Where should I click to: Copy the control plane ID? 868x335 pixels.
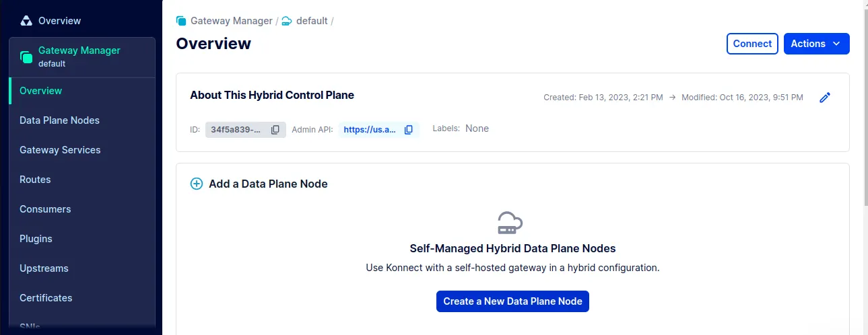(x=275, y=130)
